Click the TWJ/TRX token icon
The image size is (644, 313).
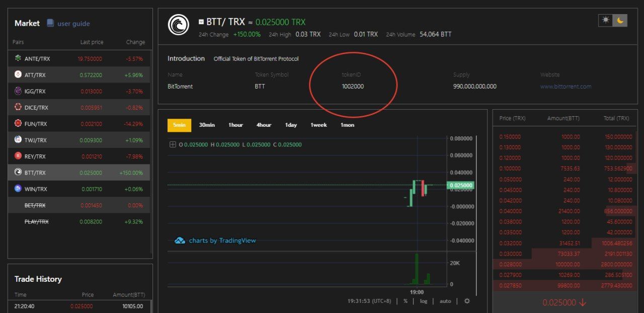coord(18,140)
